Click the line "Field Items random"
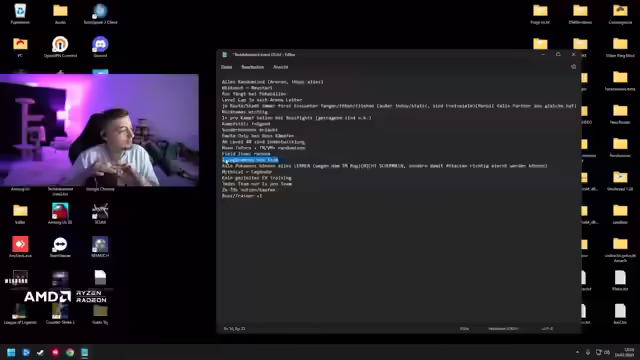This screenshot has width=640, height=360. pos(246,154)
